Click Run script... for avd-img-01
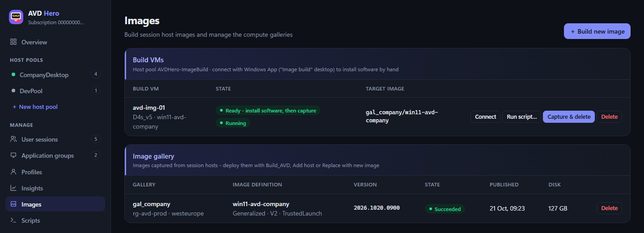 pyautogui.click(x=522, y=116)
